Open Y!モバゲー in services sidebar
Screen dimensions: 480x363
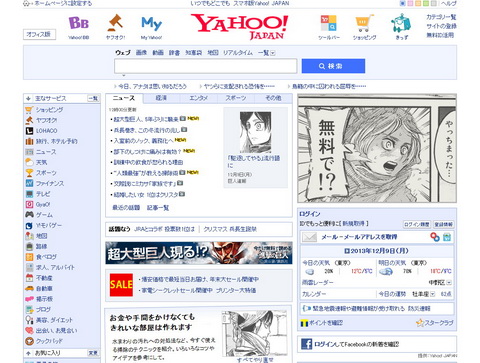[x=49, y=225]
